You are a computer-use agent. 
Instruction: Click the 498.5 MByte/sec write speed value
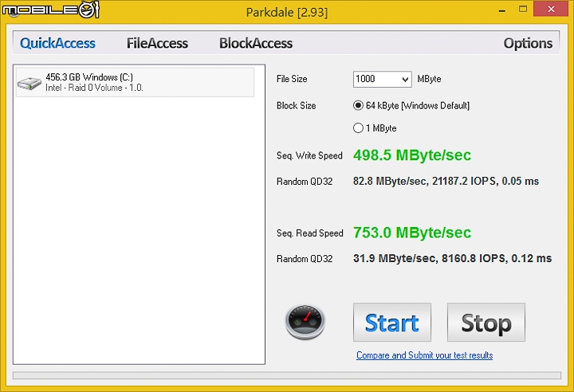[x=412, y=155]
